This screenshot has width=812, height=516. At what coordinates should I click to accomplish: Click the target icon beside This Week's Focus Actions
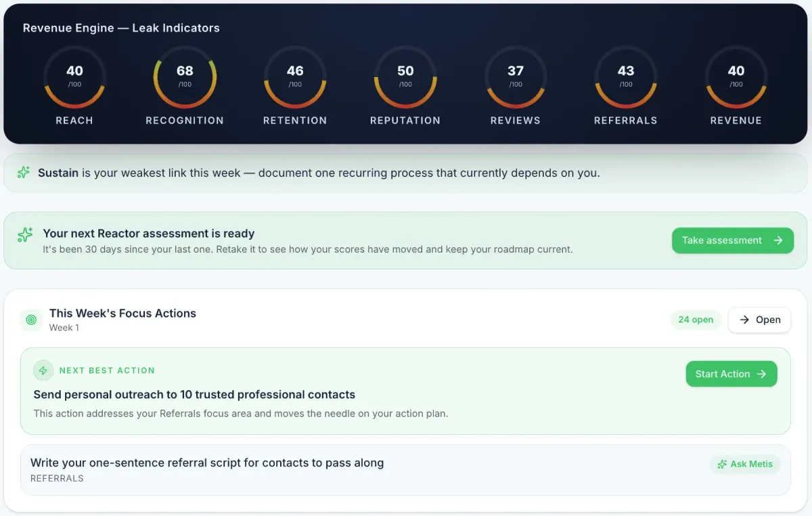coord(31,320)
